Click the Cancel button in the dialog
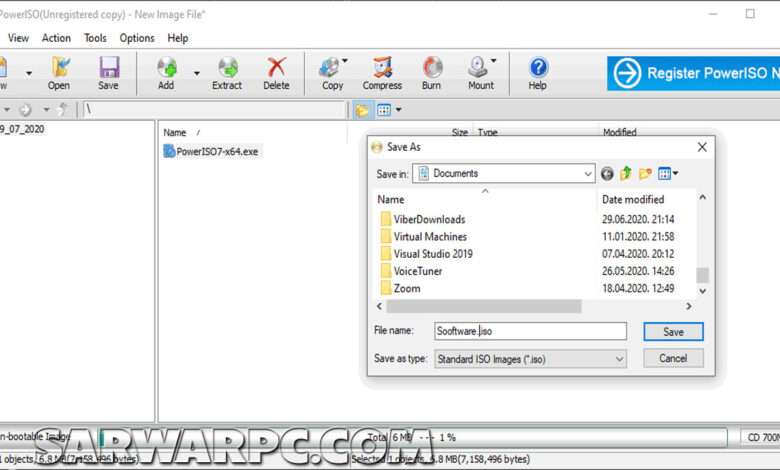 pos(674,358)
